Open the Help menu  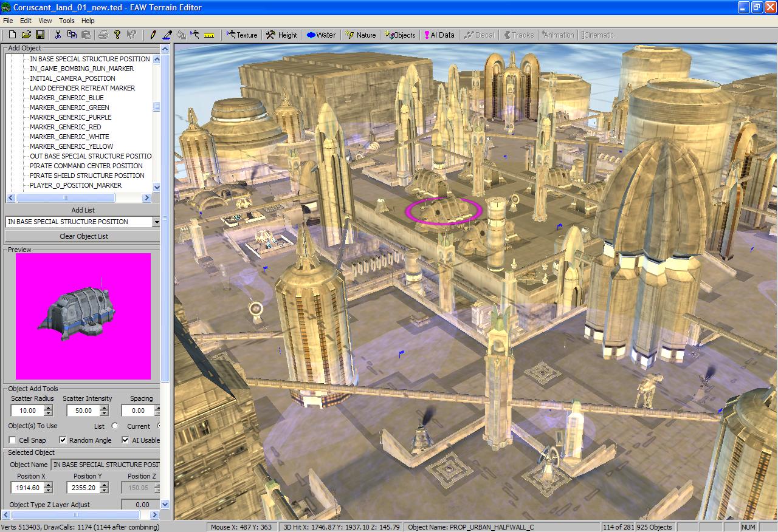pos(88,21)
